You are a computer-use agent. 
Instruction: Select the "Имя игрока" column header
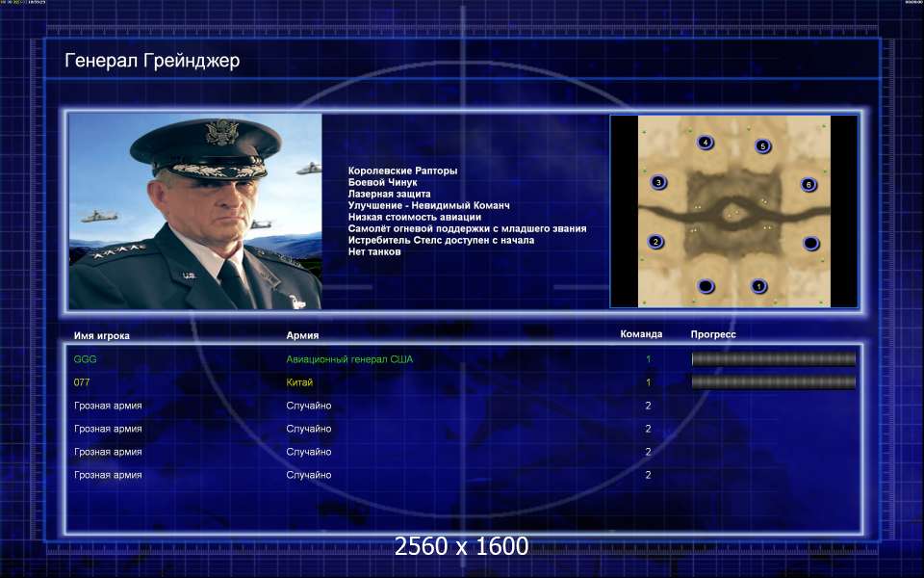101,335
